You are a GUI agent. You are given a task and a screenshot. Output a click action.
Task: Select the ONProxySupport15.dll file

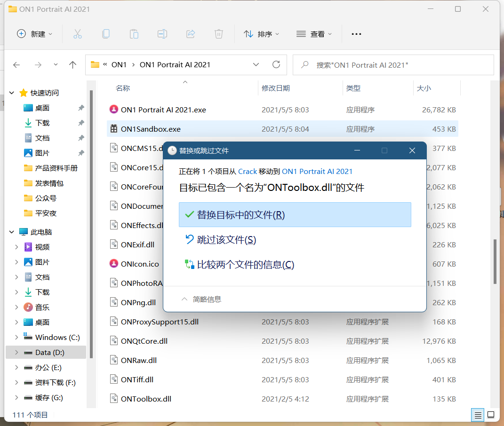282,322
